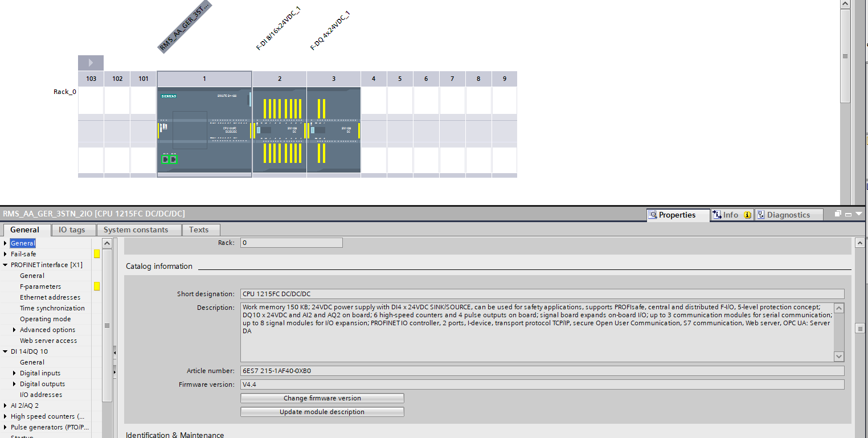Float the inspector window with the overlapping-windows icon
Screen dimensions: 868x438
pyautogui.click(x=838, y=214)
